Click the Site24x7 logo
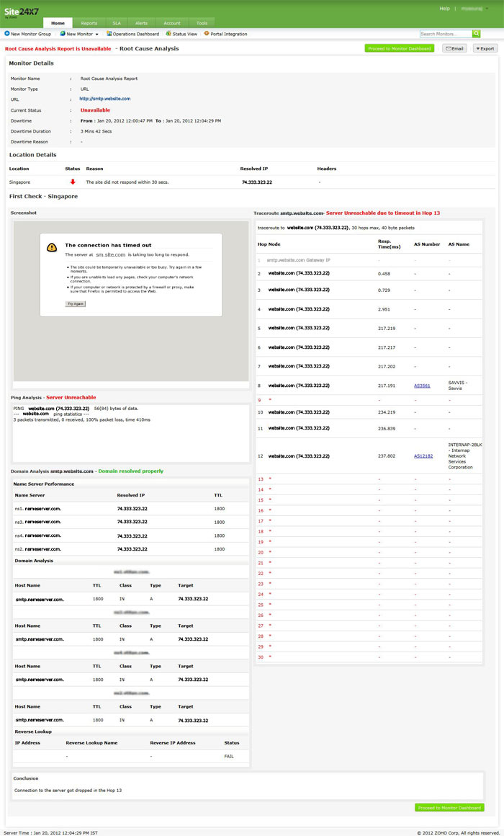 (20, 12)
